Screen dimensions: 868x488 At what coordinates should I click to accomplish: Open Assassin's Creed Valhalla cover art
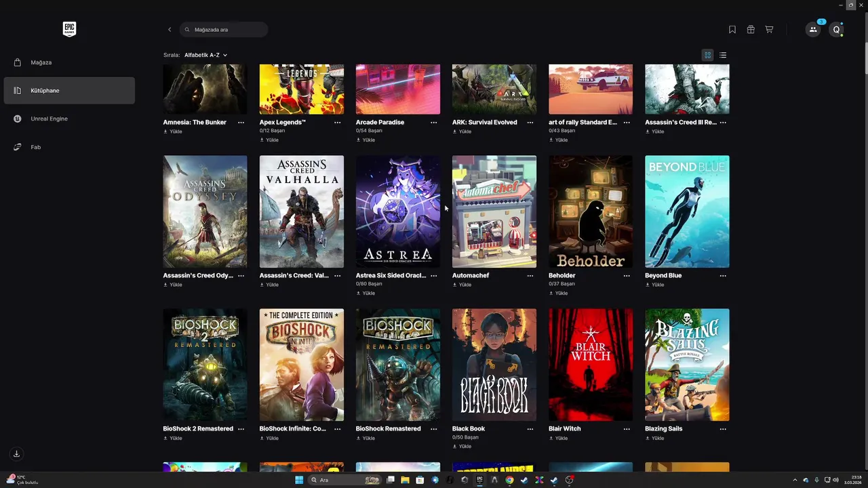302,211
